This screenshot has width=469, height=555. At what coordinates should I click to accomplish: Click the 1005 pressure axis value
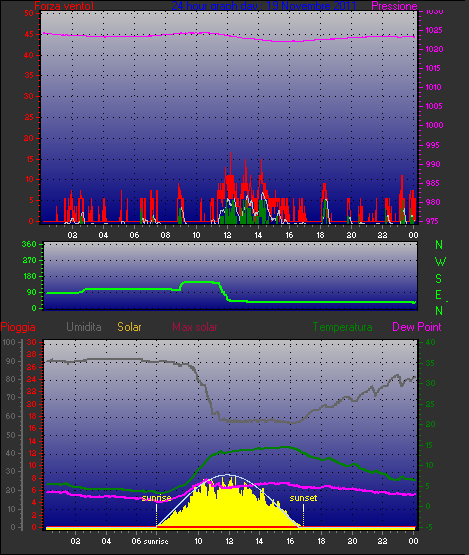(x=434, y=106)
